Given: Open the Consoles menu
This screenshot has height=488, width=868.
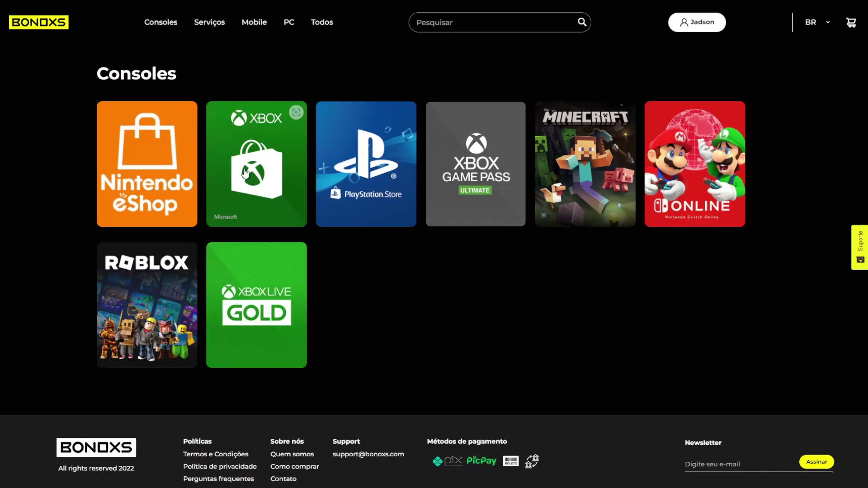Looking at the screenshot, I should point(160,22).
